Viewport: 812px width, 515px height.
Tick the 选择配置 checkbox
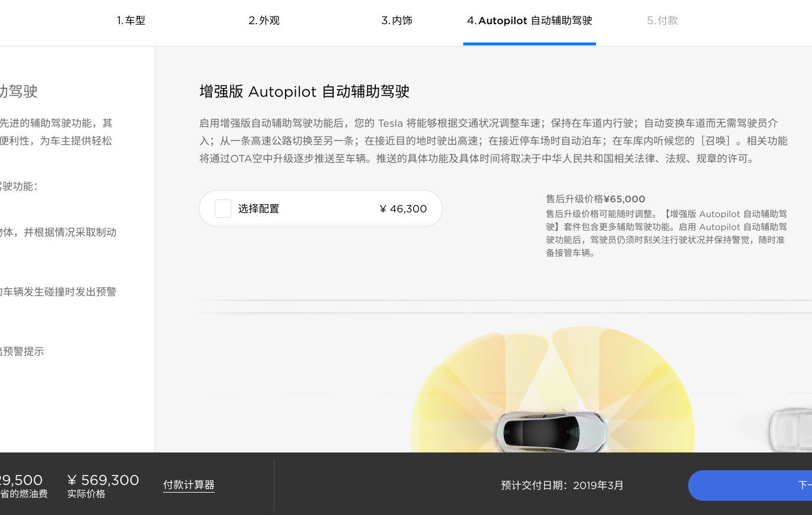223,208
